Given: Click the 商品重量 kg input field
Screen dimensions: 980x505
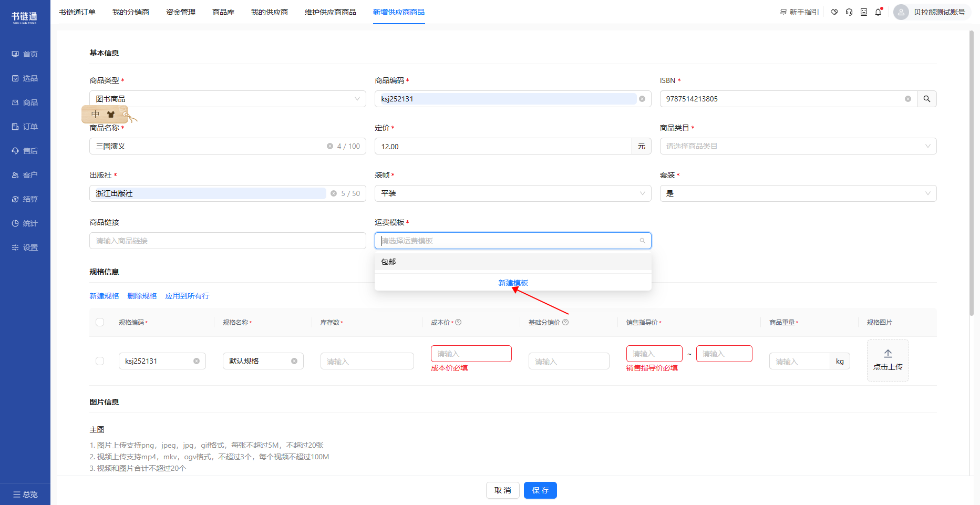Looking at the screenshot, I should click(x=800, y=361).
